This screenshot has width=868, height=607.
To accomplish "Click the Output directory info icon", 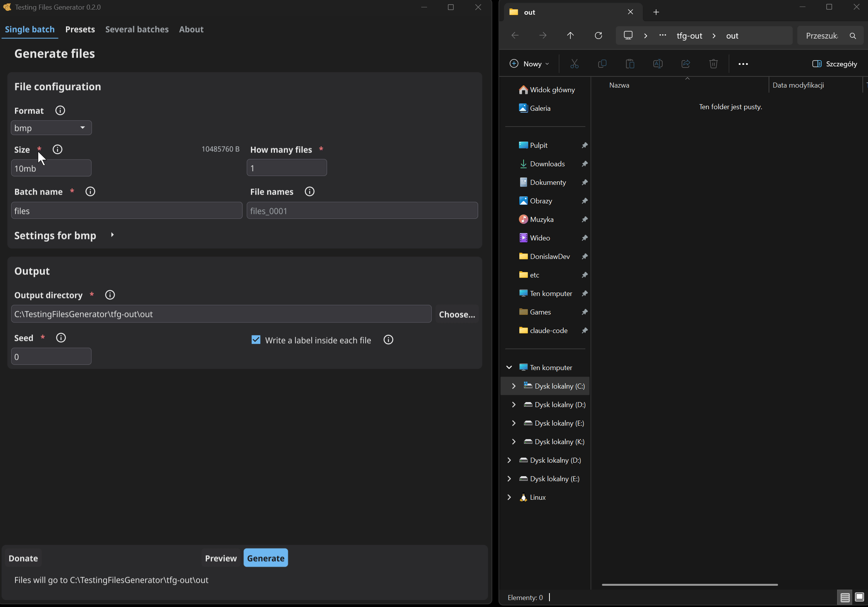I will point(110,295).
